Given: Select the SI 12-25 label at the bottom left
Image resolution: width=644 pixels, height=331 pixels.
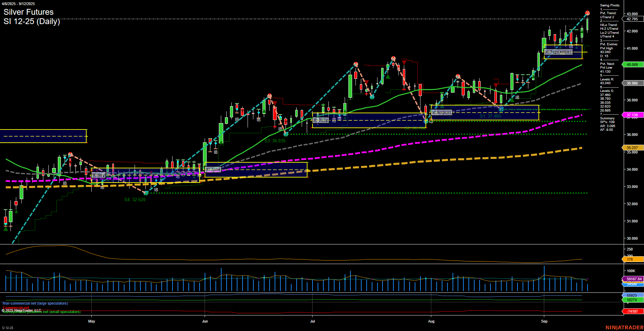Looking at the screenshot, I should click(7, 328).
